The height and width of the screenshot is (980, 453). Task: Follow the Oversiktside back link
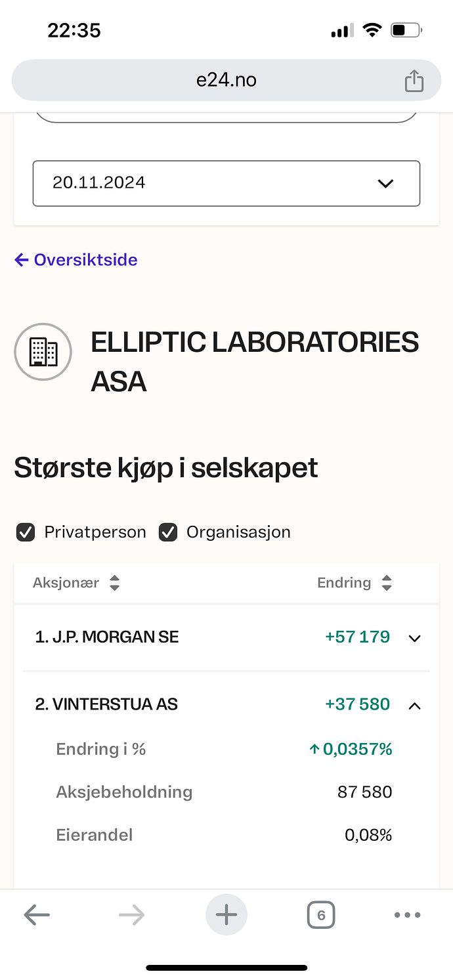point(76,260)
